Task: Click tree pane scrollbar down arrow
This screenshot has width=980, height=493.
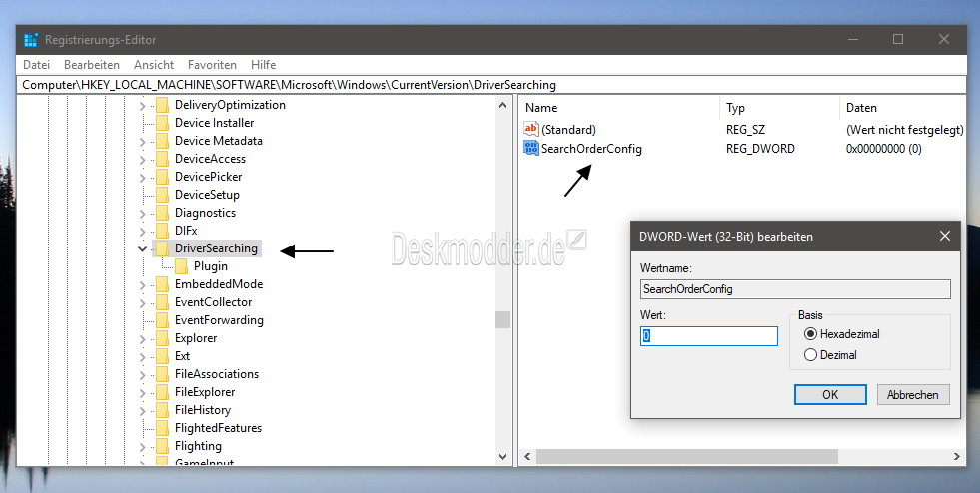Action: point(503,457)
